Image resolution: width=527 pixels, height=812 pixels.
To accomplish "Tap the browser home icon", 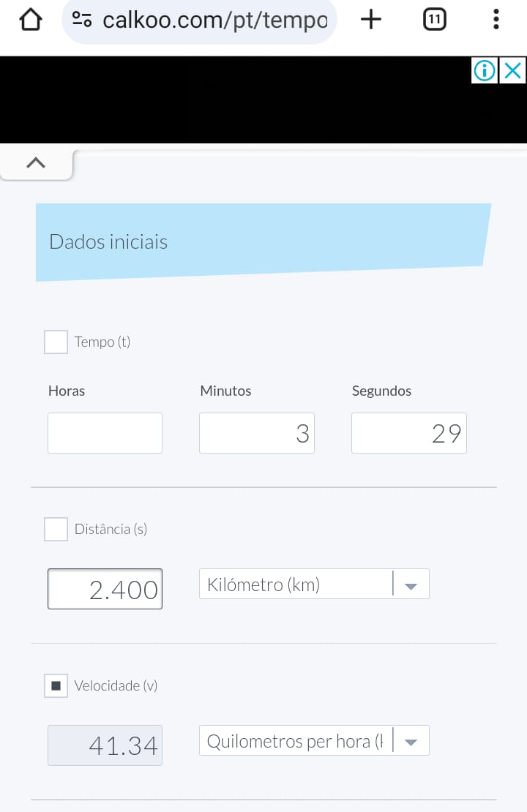I will 29,20.
